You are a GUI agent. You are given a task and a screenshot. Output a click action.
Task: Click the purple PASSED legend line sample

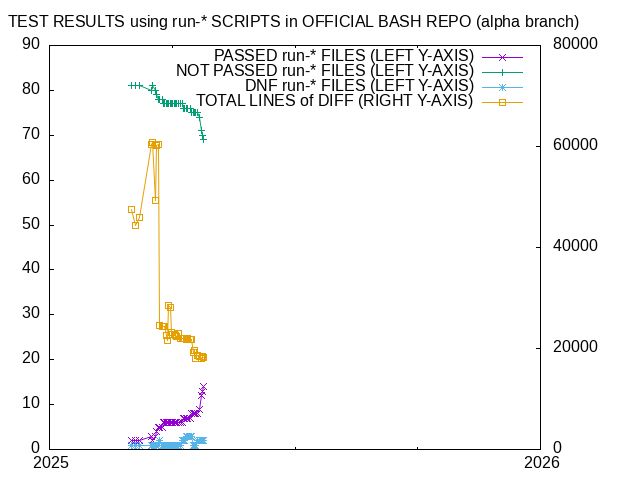pos(502,58)
